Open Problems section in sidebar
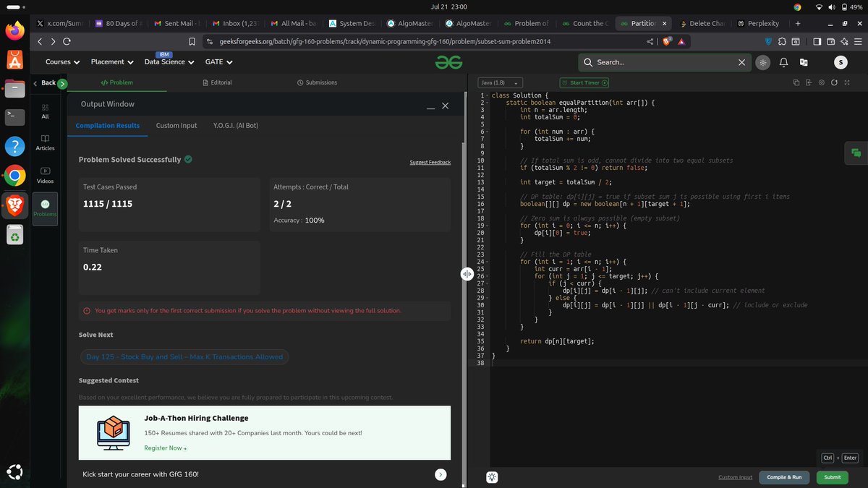This screenshot has width=868, height=488. click(x=45, y=208)
